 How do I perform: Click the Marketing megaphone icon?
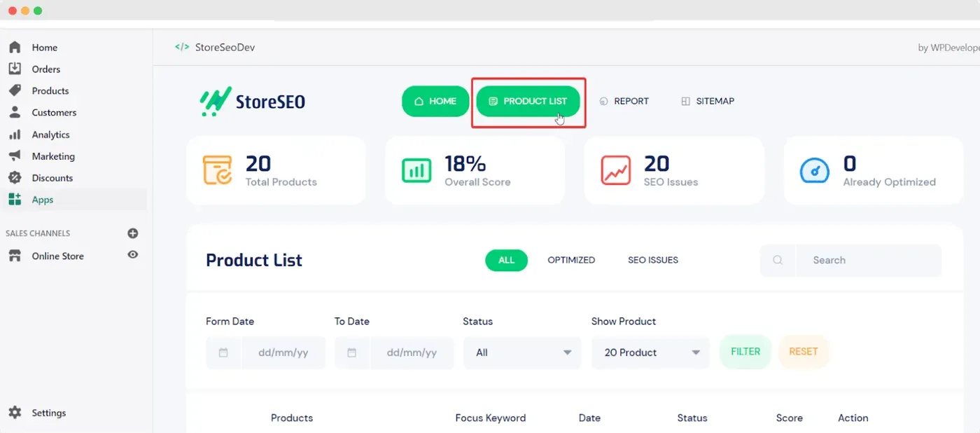15,156
